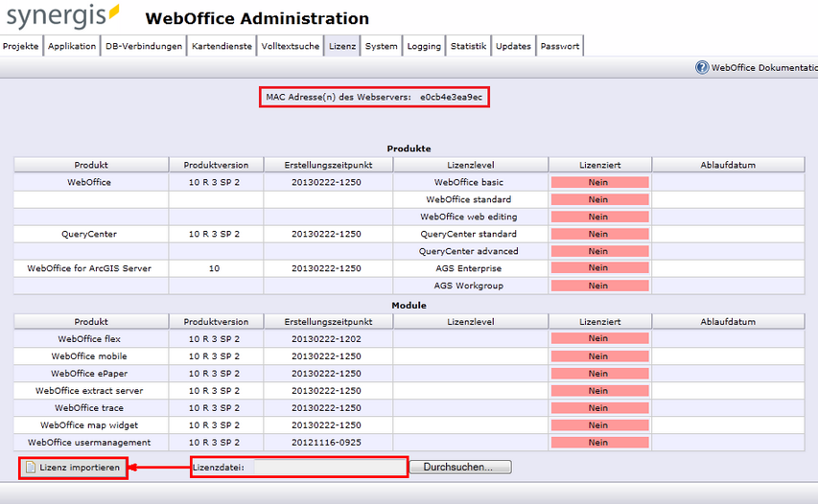
Task: Select the Volltextsuche tab
Action: 291,46
